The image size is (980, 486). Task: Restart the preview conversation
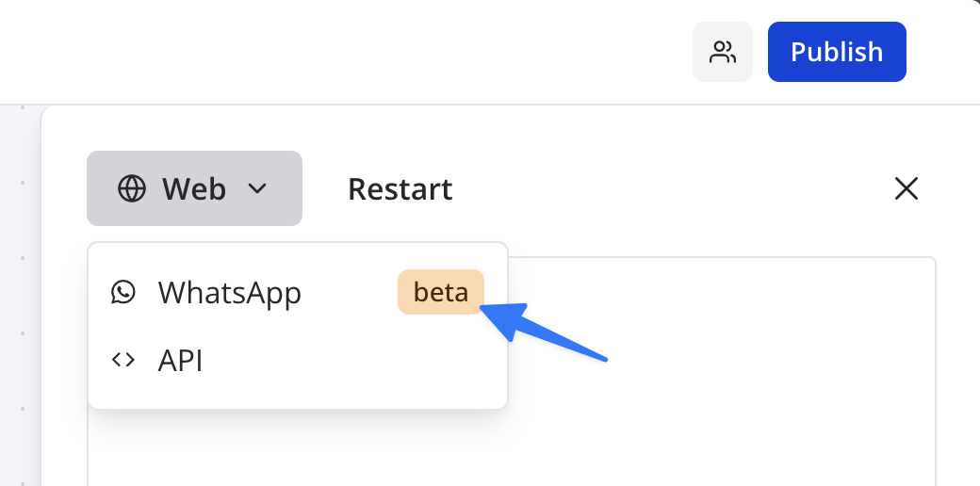[x=400, y=188]
